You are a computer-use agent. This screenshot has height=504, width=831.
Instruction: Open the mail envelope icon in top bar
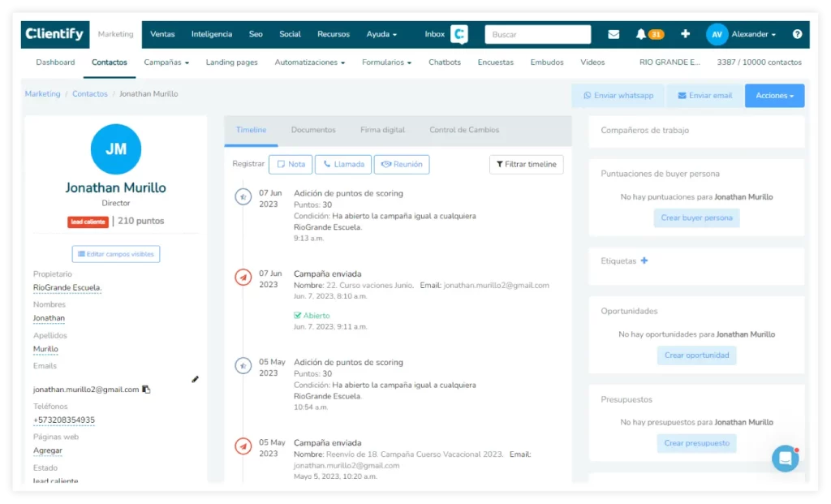click(x=614, y=34)
